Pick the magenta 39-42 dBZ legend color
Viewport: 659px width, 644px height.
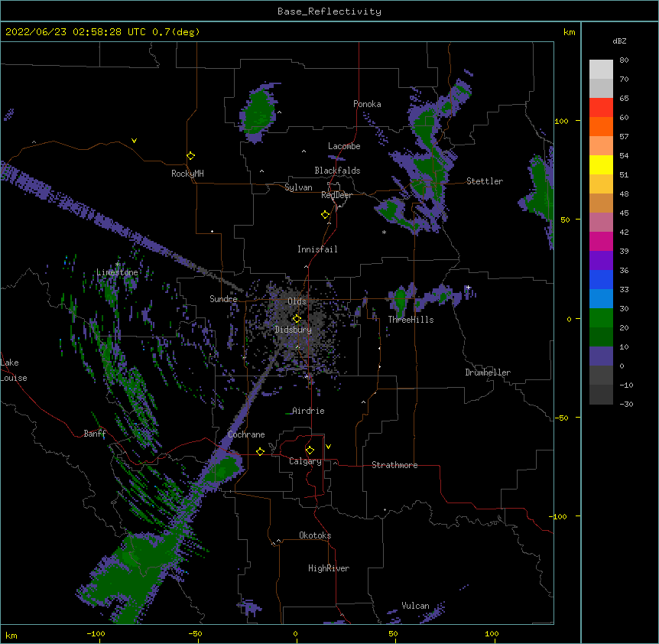coord(601,241)
